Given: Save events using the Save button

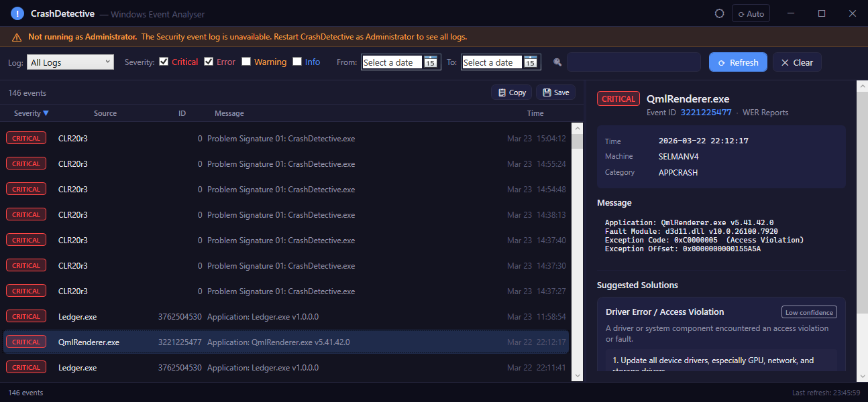Looking at the screenshot, I should (556, 92).
